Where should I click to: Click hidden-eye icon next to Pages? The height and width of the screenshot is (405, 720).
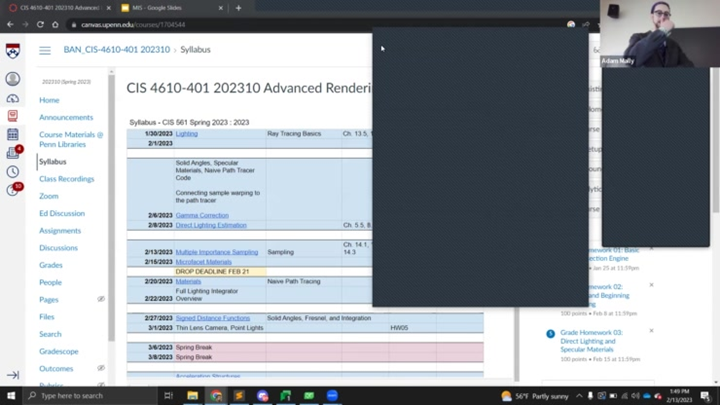tap(101, 299)
